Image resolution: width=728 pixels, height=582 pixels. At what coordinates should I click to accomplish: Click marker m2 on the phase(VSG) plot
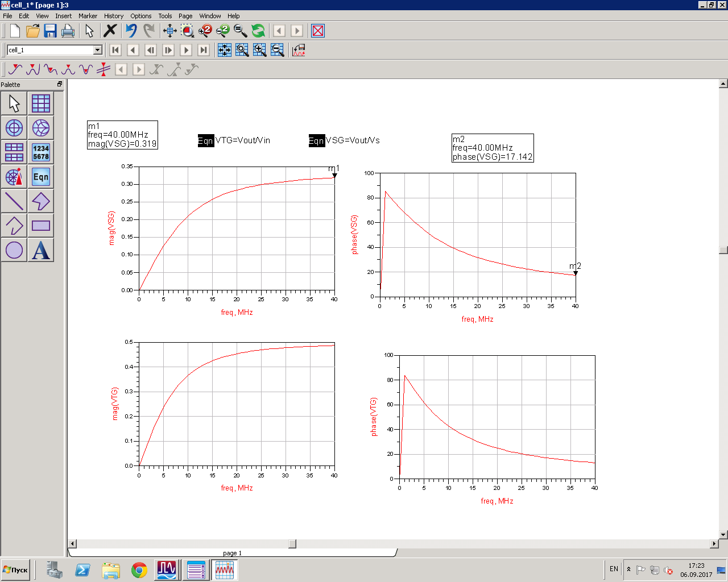tap(576, 273)
